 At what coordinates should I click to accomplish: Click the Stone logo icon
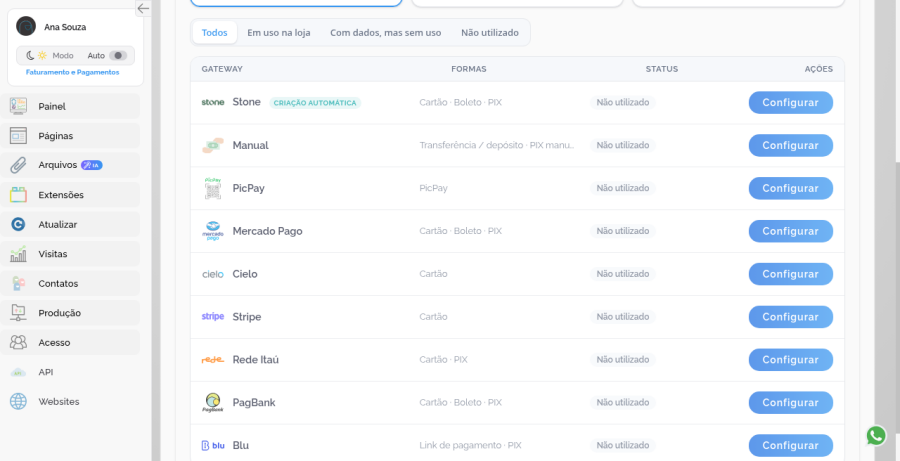click(x=213, y=102)
